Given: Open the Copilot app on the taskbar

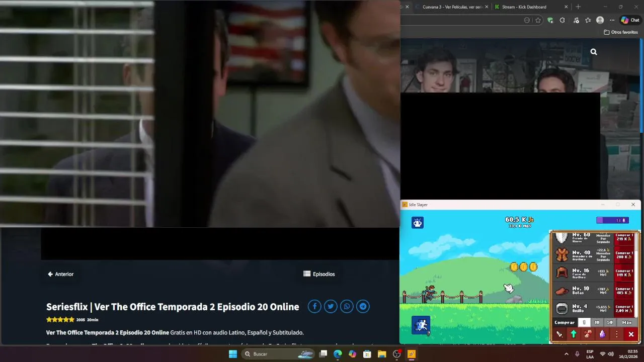Looking at the screenshot, I should coord(352,354).
